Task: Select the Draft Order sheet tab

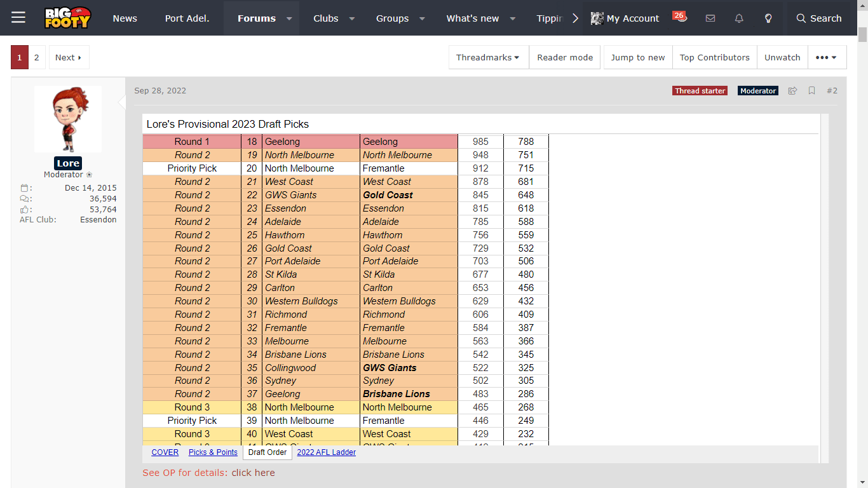Action: tap(268, 452)
